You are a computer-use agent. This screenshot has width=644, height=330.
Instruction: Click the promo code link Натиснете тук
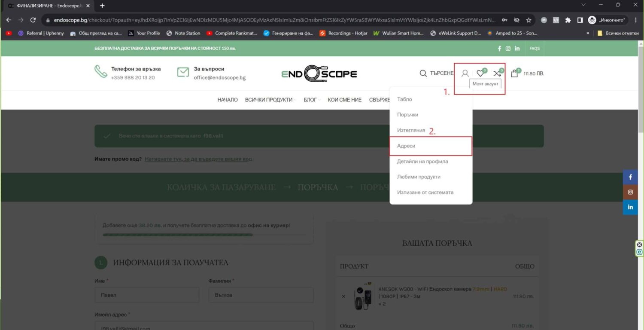(198, 159)
